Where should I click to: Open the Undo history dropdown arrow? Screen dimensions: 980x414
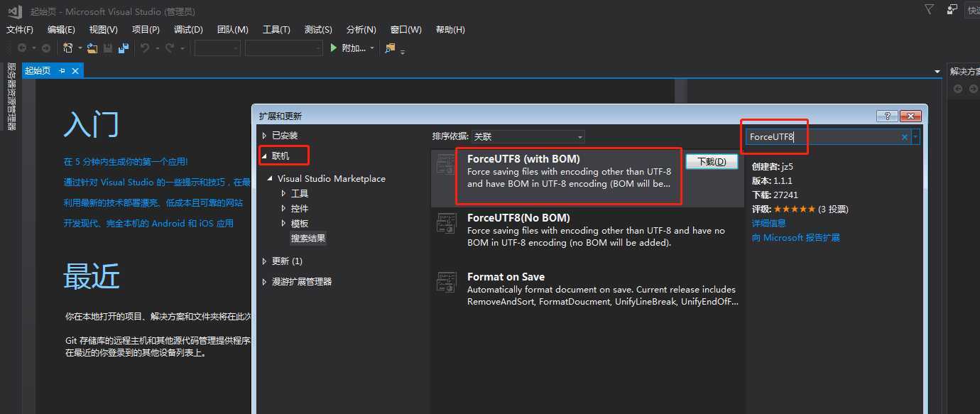tap(157, 48)
